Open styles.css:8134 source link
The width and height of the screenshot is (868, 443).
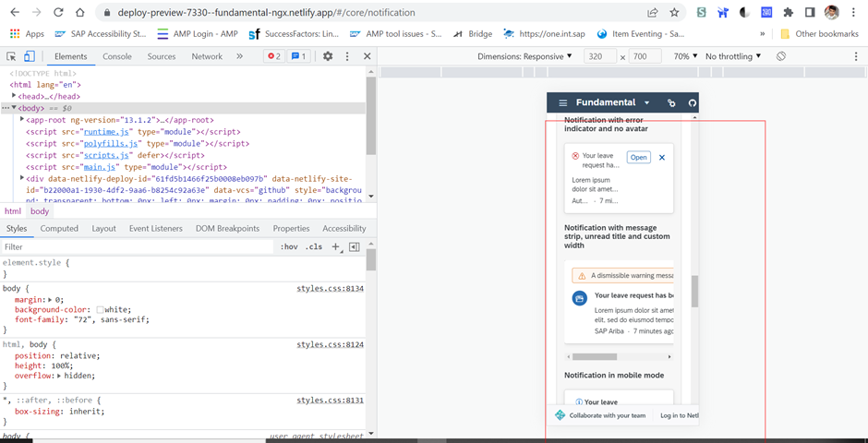click(330, 289)
